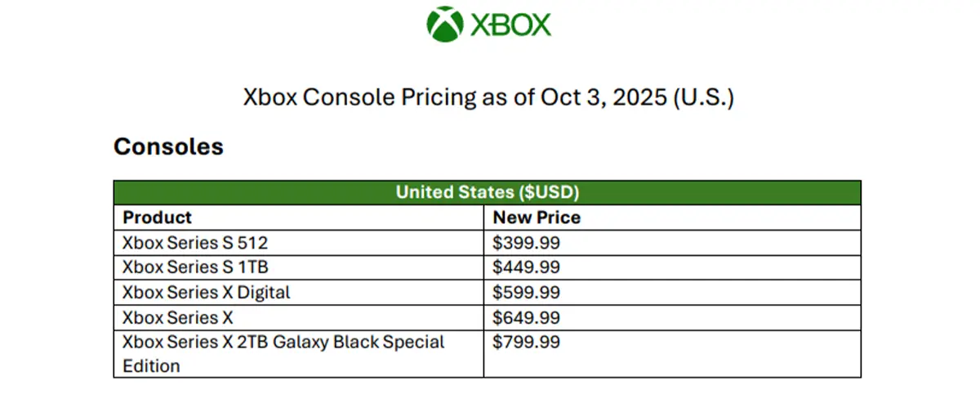The width and height of the screenshot is (980, 399).
Task: Click the Consoles section heading
Action: click(168, 147)
